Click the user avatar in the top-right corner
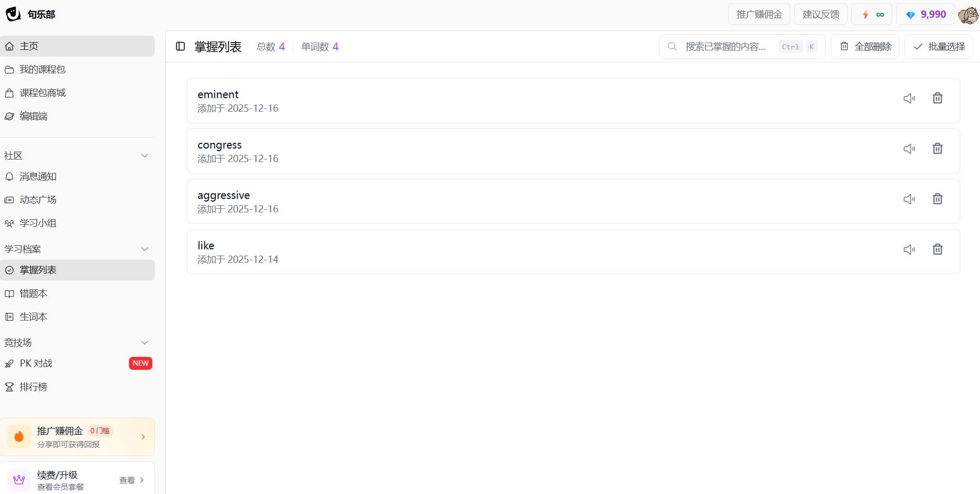This screenshot has height=494, width=980. 968,15
